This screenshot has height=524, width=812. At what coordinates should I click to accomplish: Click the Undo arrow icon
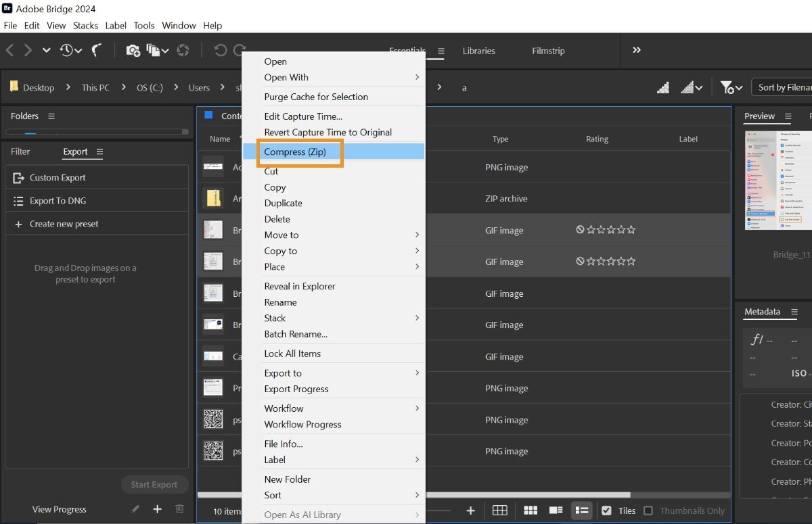[x=220, y=50]
